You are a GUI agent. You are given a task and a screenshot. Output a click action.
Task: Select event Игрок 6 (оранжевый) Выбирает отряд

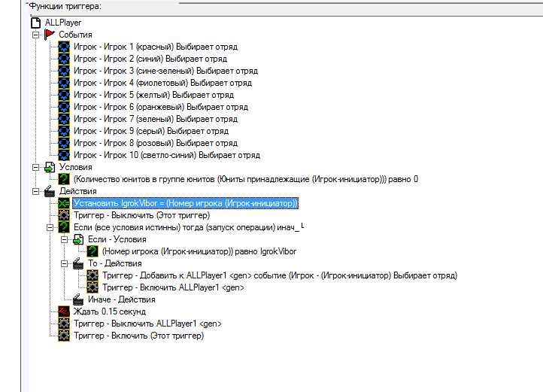[161, 107]
